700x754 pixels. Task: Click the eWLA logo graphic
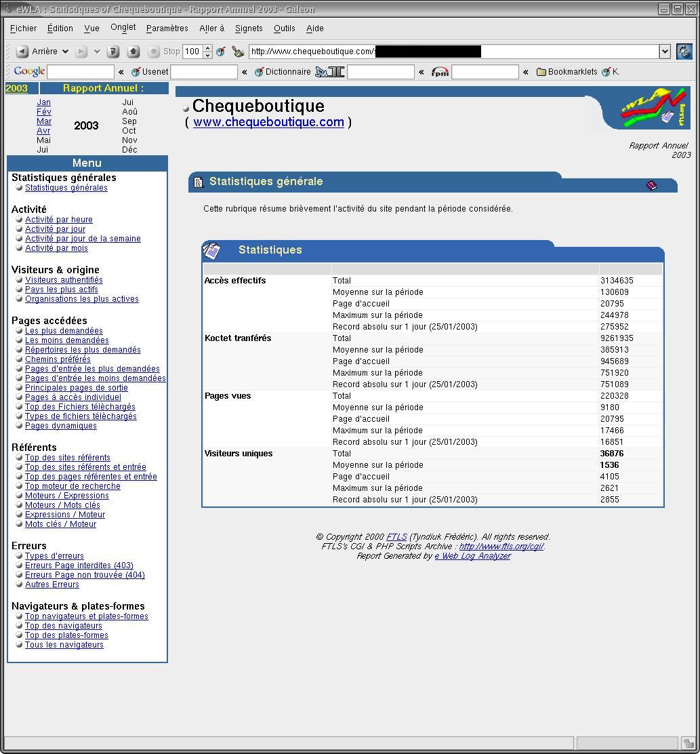654,108
